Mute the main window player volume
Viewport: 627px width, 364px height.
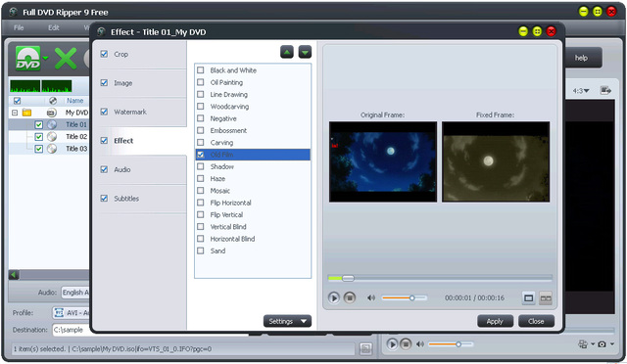420,344
